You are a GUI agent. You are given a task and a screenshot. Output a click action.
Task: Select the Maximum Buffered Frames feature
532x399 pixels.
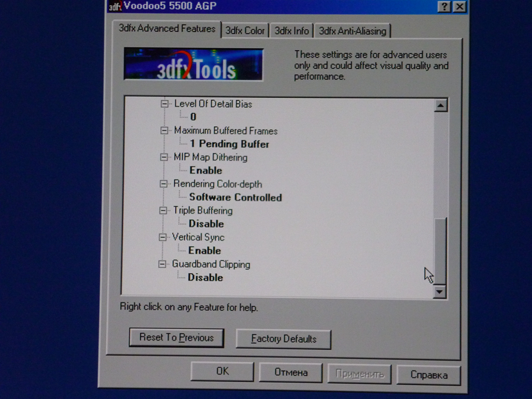pyautogui.click(x=226, y=131)
